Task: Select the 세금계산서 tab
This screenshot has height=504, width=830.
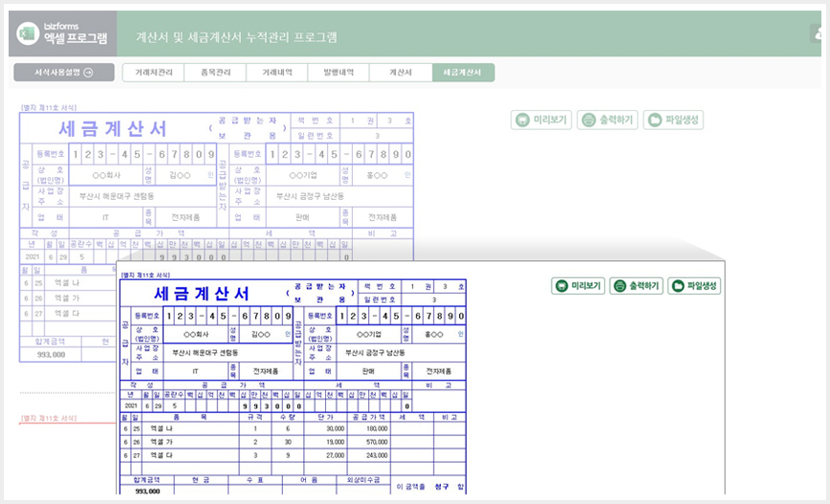Action: tap(463, 73)
